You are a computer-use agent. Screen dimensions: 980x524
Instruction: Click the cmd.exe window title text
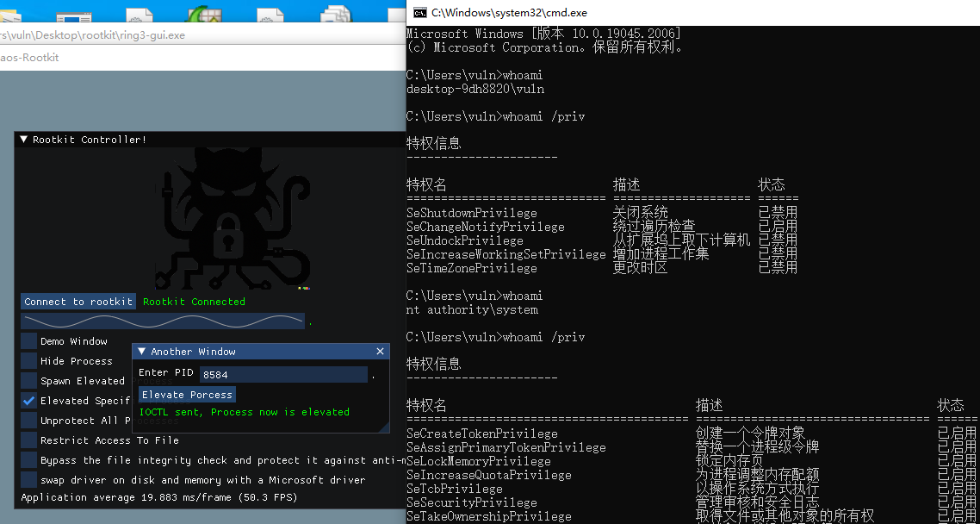click(x=509, y=13)
